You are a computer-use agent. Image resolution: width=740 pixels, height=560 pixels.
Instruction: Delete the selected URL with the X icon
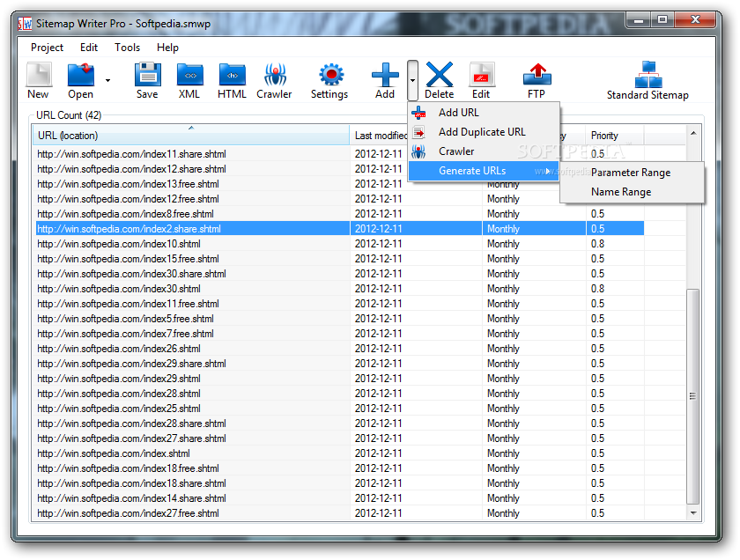(x=440, y=75)
